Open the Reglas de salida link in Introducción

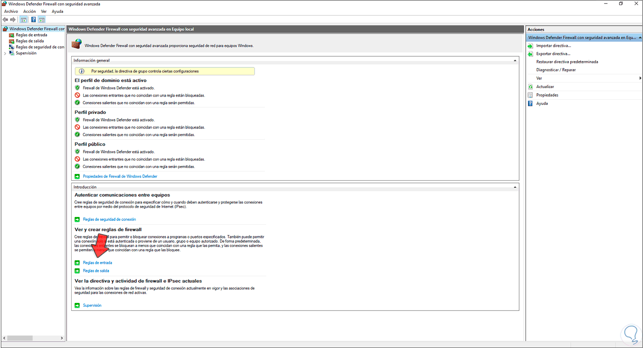pyautogui.click(x=96, y=271)
